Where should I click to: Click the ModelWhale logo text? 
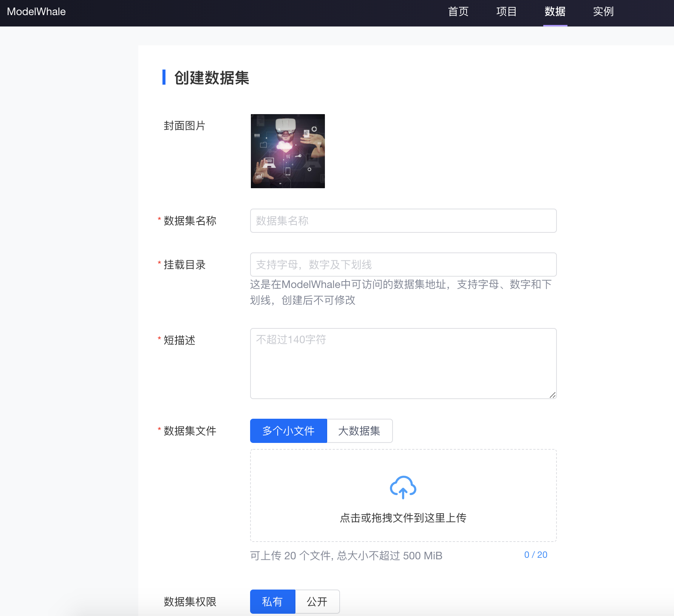pos(36,12)
